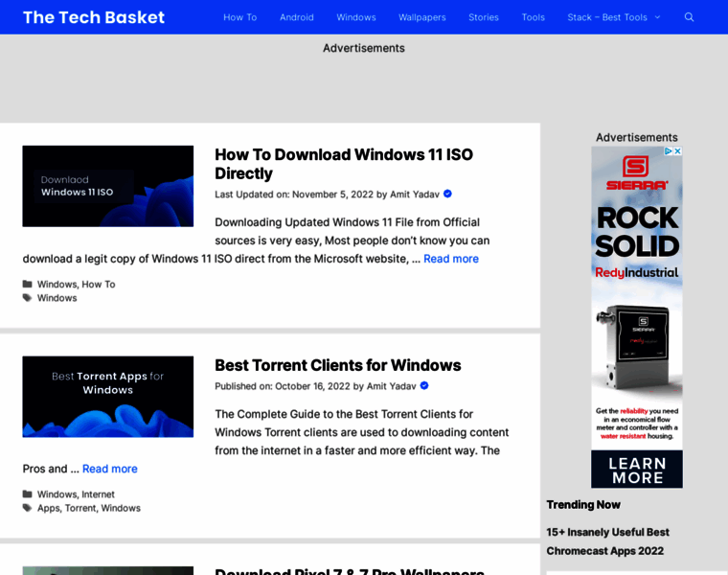Image resolution: width=728 pixels, height=575 pixels.
Task: Open article How To Download Windows 11 ISO Directly
Action: (344, 164)
